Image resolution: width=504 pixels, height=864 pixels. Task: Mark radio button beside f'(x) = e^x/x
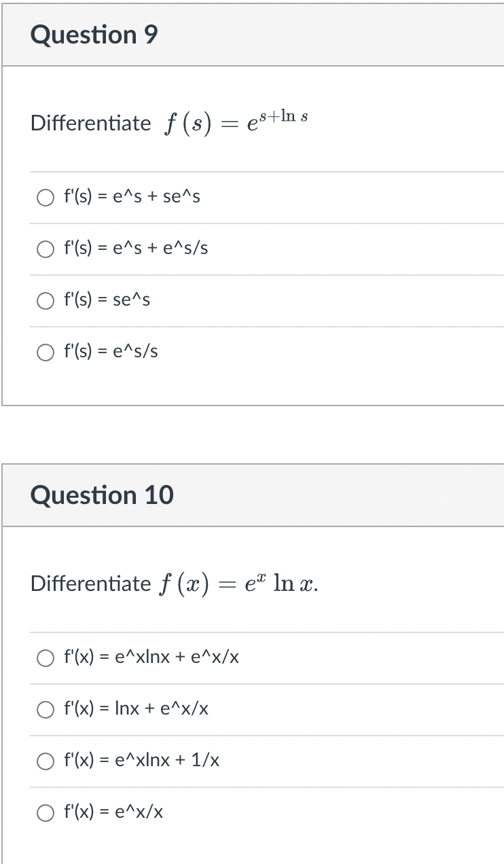point(46,813)
